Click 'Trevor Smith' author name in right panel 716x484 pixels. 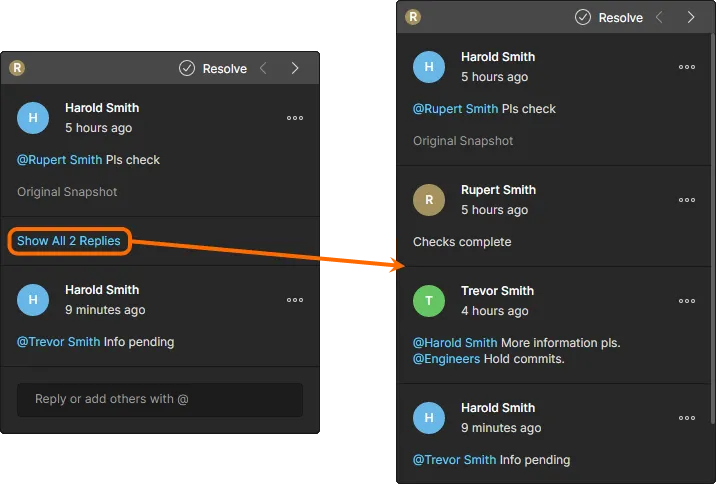(497, 291)
